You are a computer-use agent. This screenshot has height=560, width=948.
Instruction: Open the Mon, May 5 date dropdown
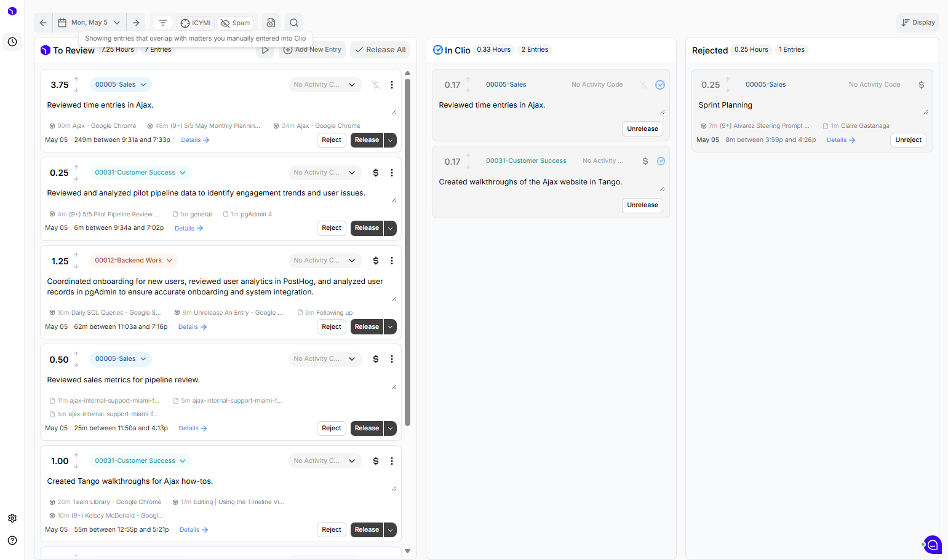pos(90,23)
